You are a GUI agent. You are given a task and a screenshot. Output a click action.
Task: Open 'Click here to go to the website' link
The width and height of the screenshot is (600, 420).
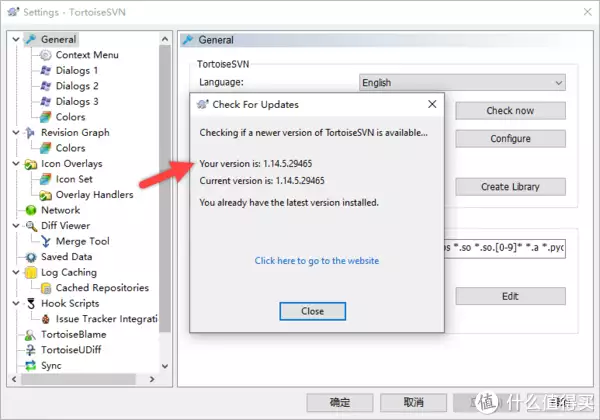tap(317, 260)
